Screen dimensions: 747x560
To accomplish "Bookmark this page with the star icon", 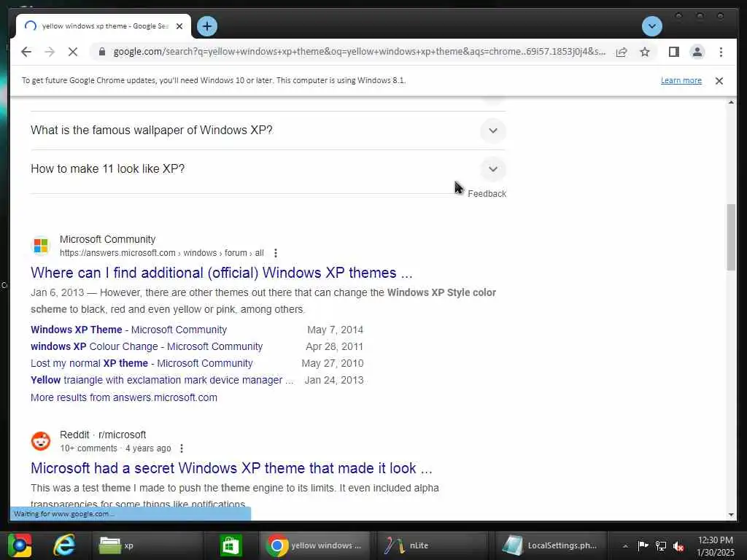I will point(645,52).
